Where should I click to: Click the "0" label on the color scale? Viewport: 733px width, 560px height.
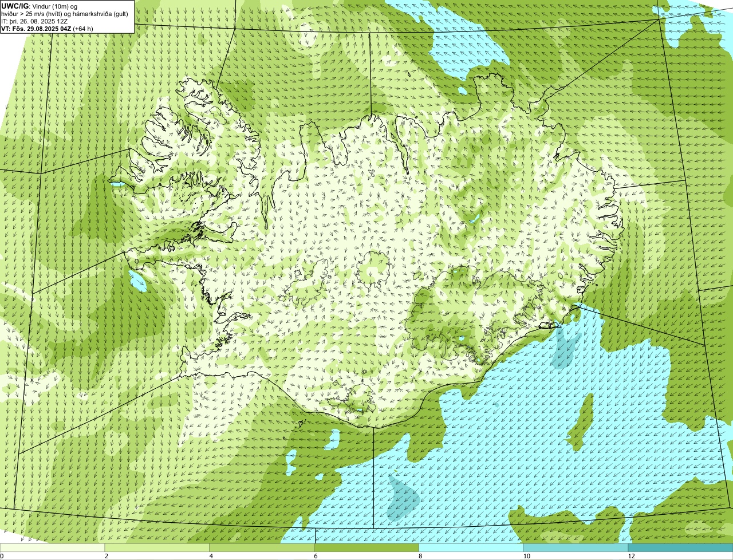[2, 556]
